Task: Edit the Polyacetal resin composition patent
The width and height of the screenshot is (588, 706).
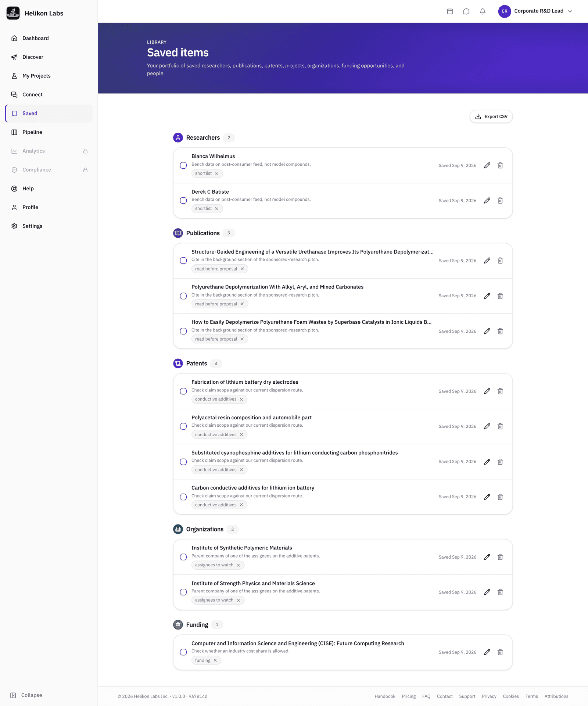Action: tap(487, 426)
